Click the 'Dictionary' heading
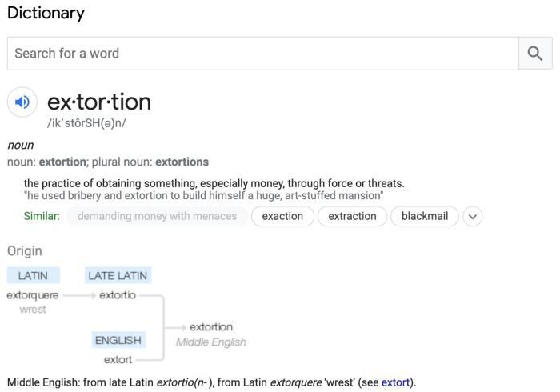 point(46,13)
